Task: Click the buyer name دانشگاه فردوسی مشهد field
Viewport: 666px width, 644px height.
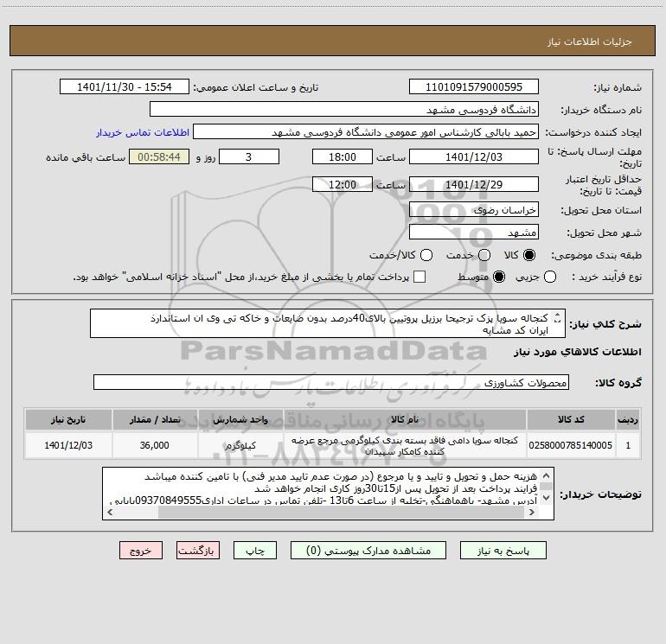Action: pos(344,109)
